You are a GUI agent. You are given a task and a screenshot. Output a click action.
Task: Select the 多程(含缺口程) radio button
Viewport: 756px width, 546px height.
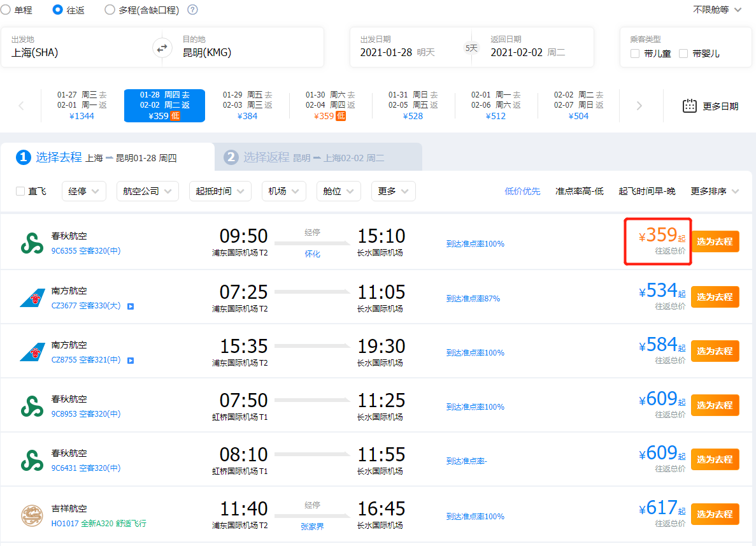click(110, 10)
